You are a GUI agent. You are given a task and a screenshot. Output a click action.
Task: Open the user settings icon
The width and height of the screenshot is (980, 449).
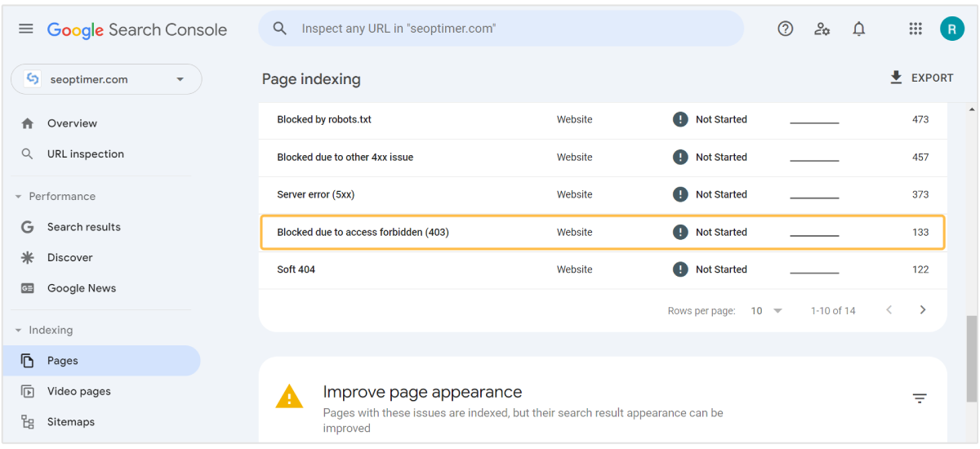click(822, 29)
